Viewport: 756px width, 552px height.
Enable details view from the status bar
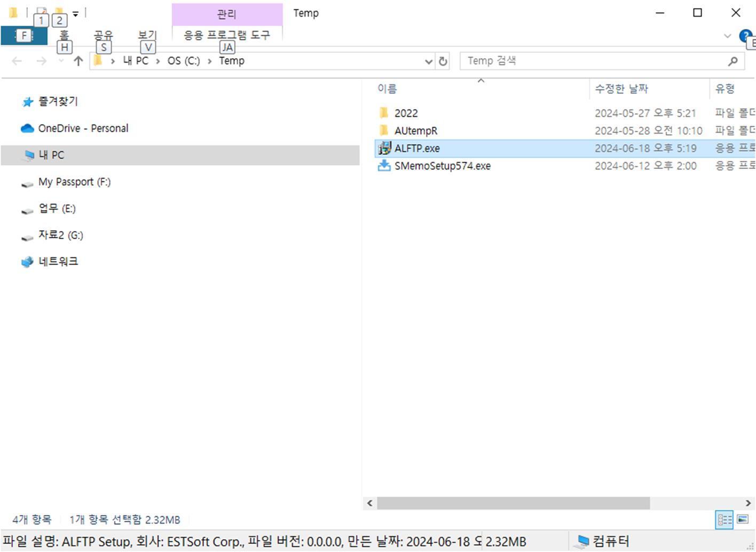pyautogui.click(x=724, y=518)
